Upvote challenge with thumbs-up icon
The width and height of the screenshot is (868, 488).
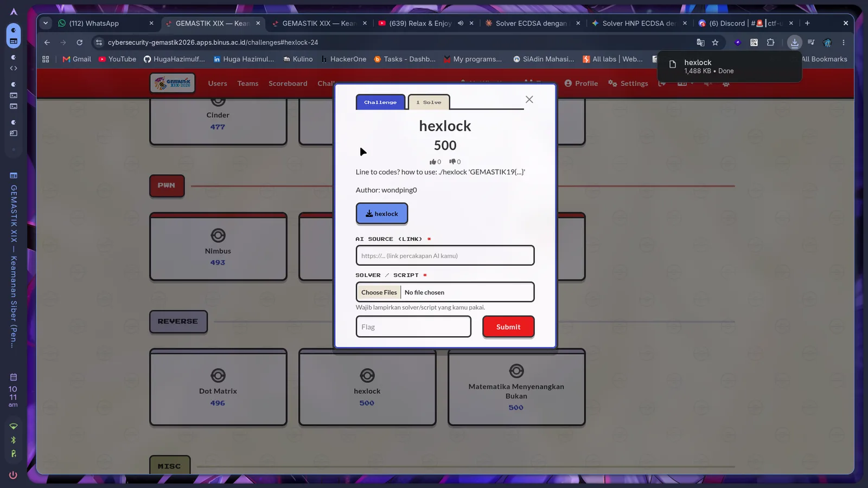433,162
